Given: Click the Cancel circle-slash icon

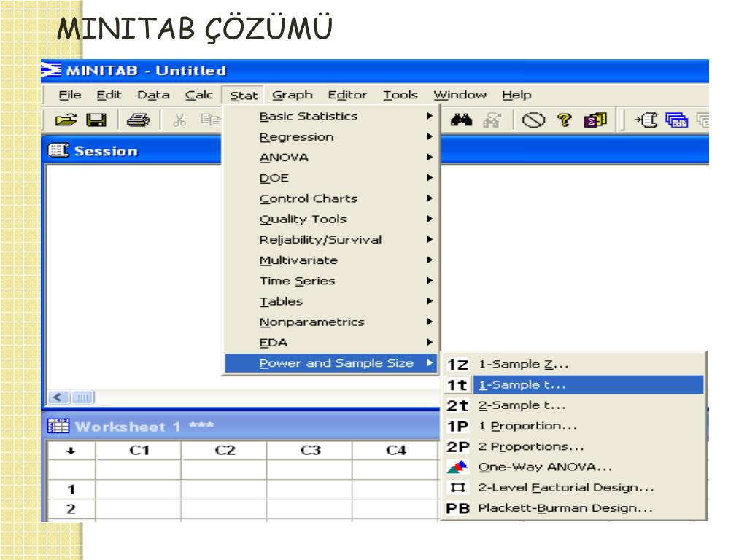Looking at the screenshot, I should (533, 120).
